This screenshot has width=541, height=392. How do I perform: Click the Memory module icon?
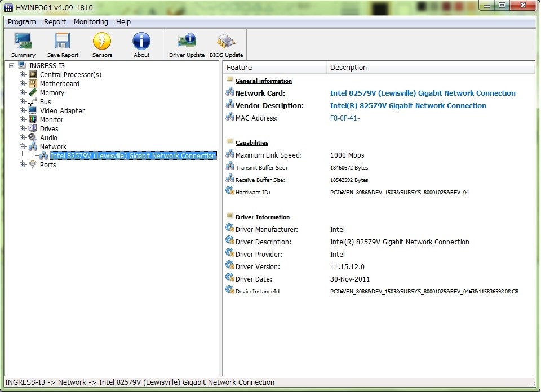33,92
